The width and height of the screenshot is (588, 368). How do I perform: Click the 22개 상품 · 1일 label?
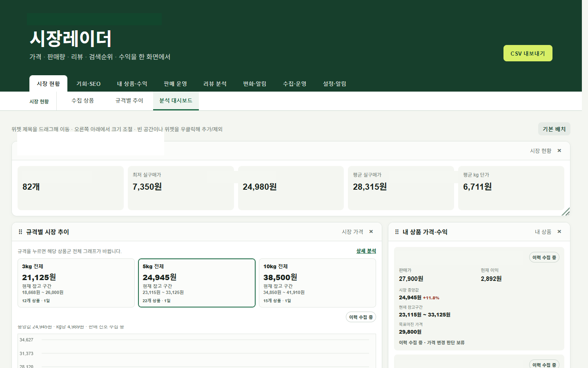(156, 301)
